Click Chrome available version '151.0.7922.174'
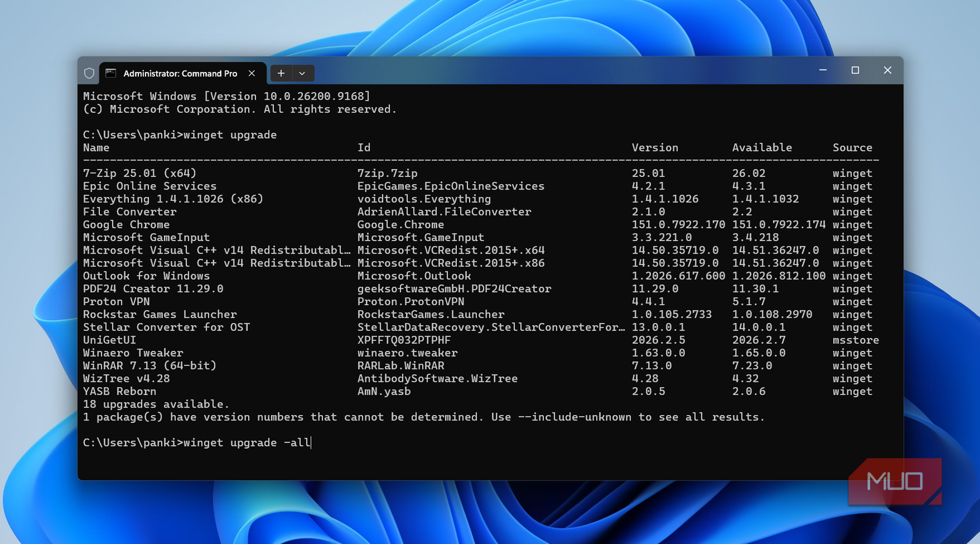The width and height of the screenshot is (980, 544). 779,224
